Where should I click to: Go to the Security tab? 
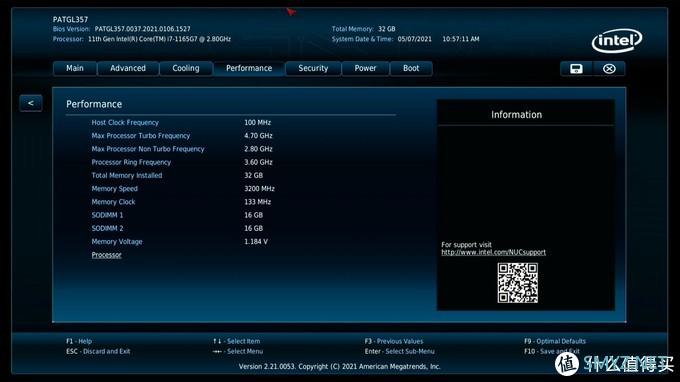[313, 69]
